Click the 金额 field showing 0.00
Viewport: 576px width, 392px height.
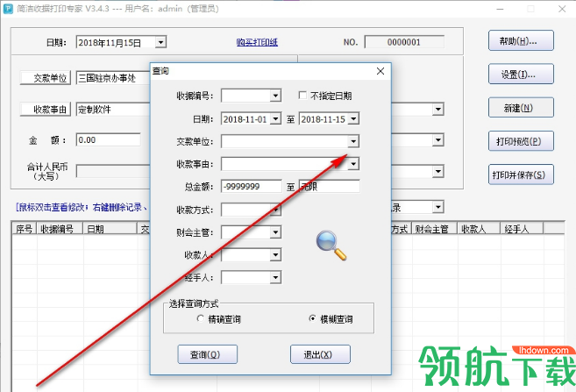(x=109, y=140)
